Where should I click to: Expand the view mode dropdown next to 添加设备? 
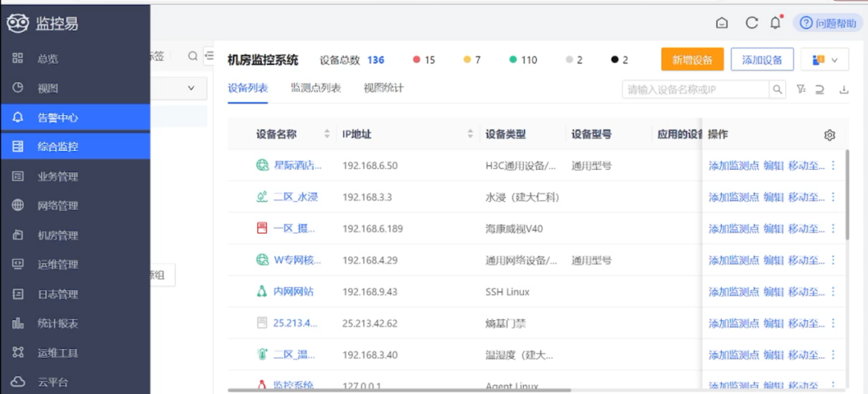tap(825, 60)
